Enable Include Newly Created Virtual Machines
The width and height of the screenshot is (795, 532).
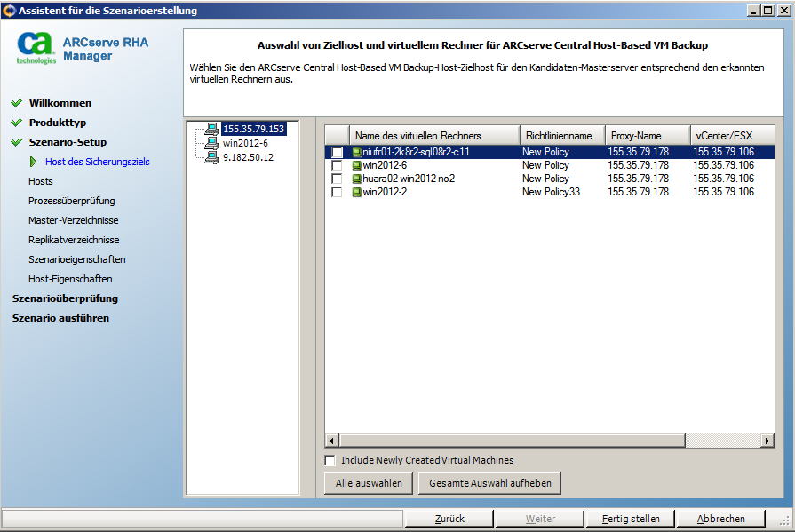(330, 460)
